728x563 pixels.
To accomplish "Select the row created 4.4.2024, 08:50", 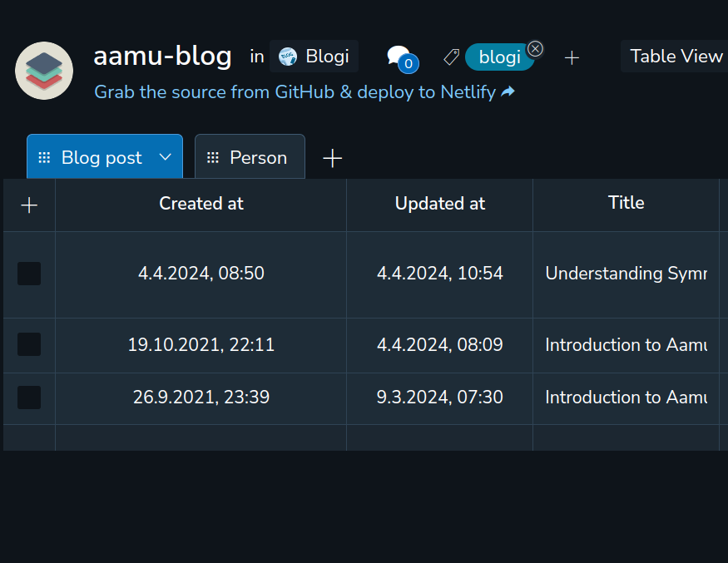I will [29, 274].
